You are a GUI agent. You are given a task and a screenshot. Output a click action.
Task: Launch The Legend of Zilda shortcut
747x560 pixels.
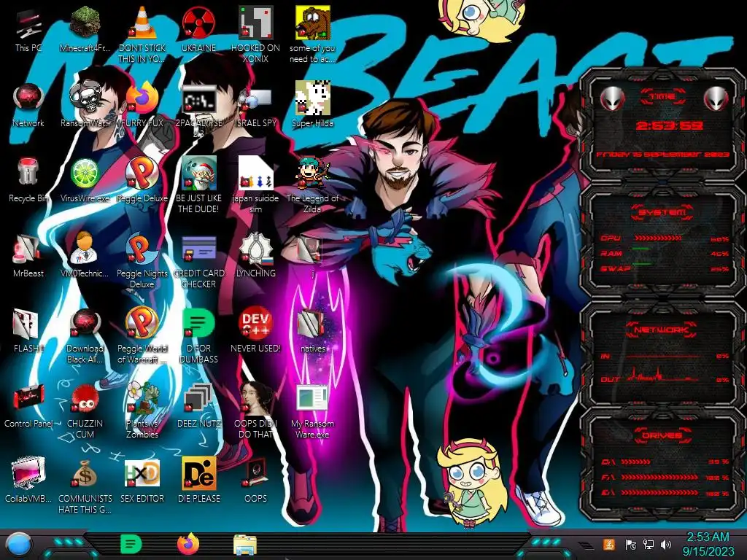coord(312,174)
